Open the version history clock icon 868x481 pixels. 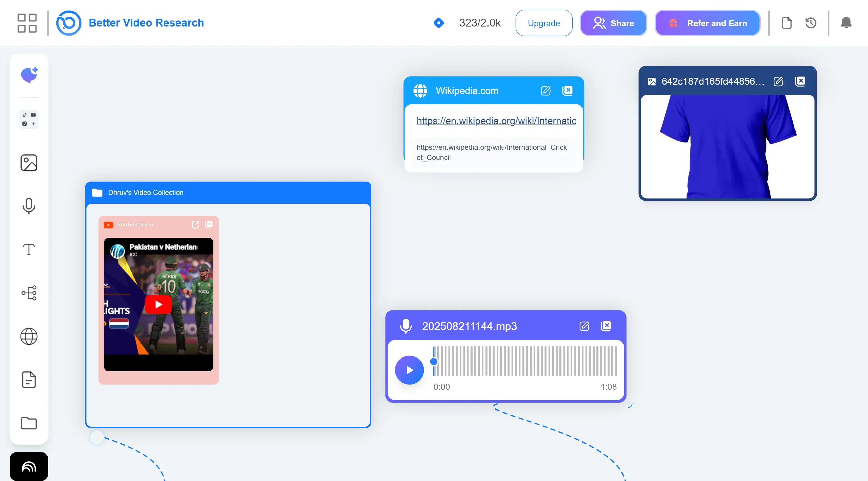tap(811, 23)
